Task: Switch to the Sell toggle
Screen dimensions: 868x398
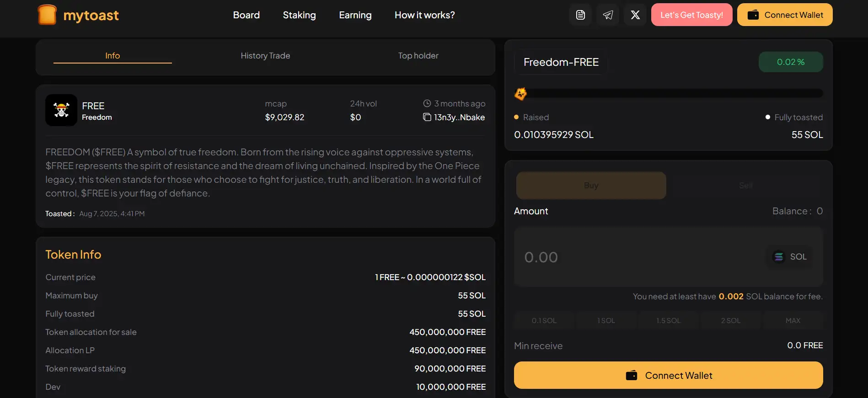Action: point(745,186)
